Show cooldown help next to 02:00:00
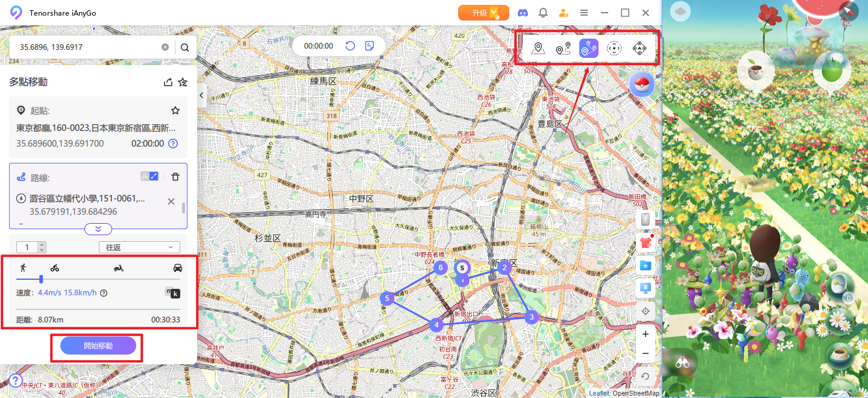This screenshot has height=398, width=868. pyautogui.click(x=173, y=144)
